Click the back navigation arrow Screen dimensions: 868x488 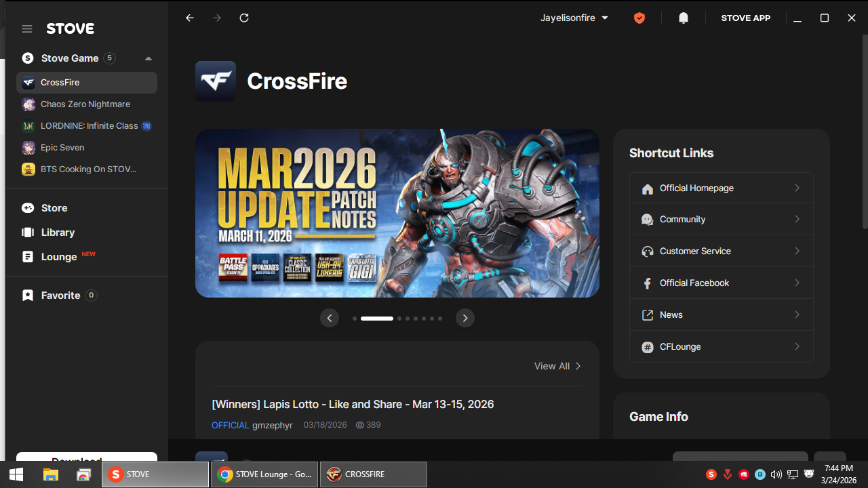[190, 18]
